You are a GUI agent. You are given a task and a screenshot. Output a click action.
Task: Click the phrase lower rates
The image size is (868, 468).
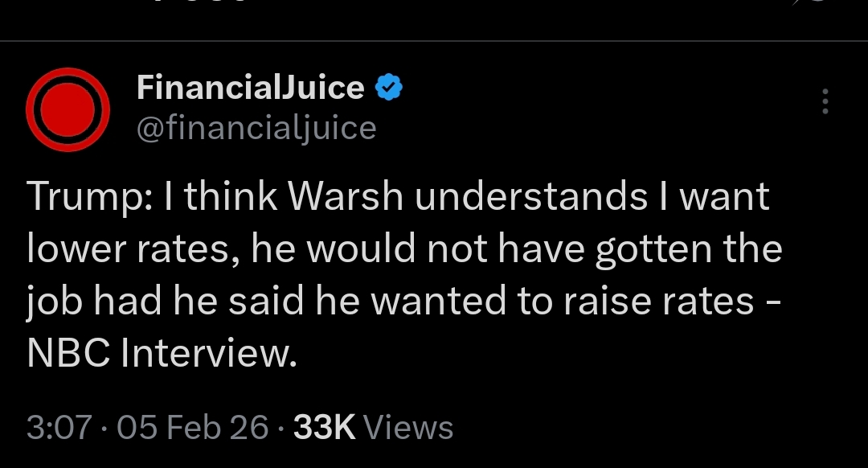(x=127, y=249)
